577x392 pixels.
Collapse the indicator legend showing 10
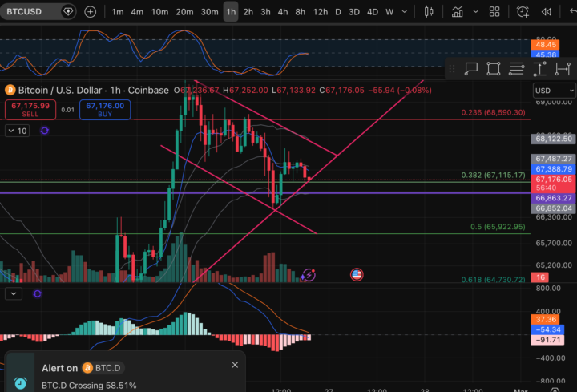(x=18, y=131)
